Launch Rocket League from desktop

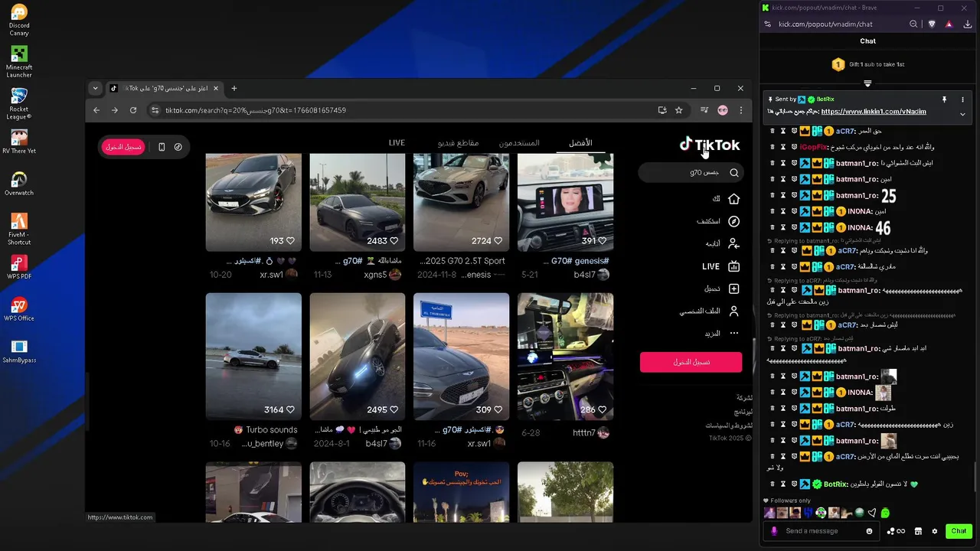(19, 104)
